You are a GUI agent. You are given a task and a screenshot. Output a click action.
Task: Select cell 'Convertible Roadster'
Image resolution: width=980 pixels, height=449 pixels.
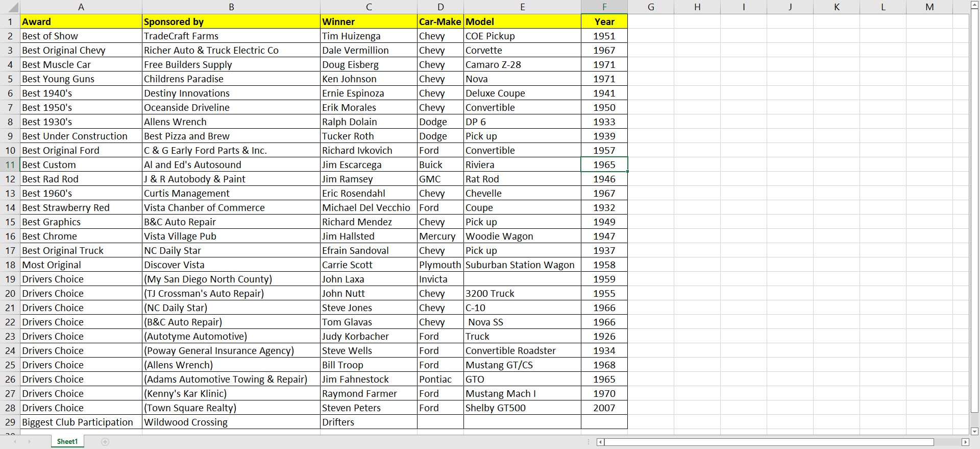pos(522,350)
